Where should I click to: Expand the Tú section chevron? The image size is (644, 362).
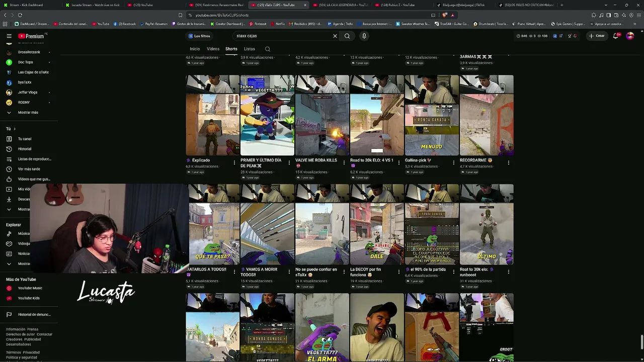click(15, 129)
